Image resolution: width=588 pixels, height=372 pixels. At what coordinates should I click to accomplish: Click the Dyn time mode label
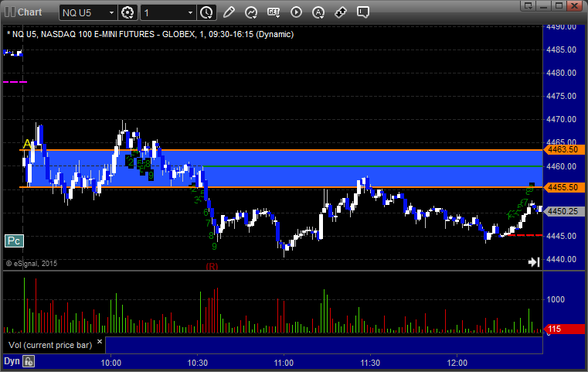(x=12, y=361)
